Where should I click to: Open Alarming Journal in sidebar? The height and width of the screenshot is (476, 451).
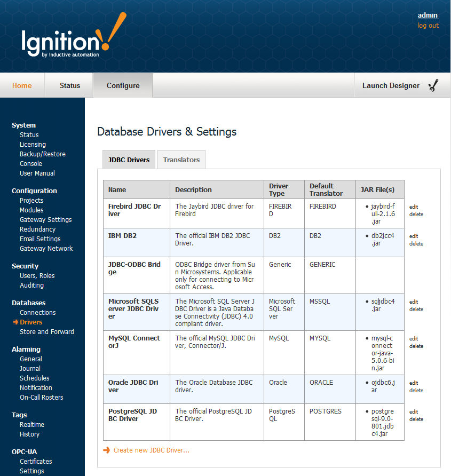[x=30, y=369]
